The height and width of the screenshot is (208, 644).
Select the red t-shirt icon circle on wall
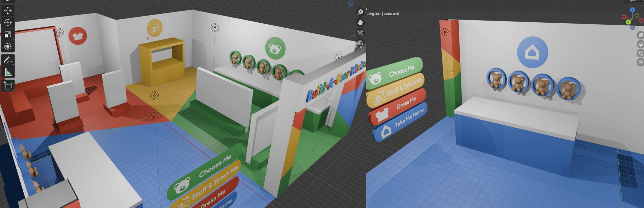78,35
